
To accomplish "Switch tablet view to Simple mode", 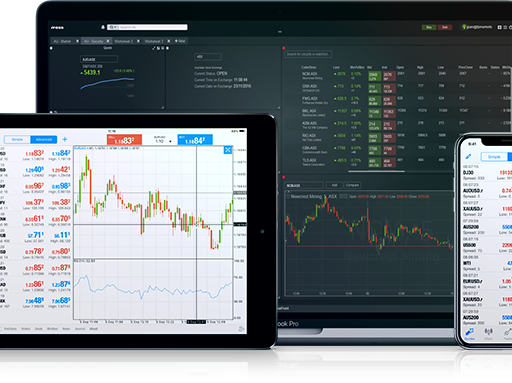I will click(17, 139).
